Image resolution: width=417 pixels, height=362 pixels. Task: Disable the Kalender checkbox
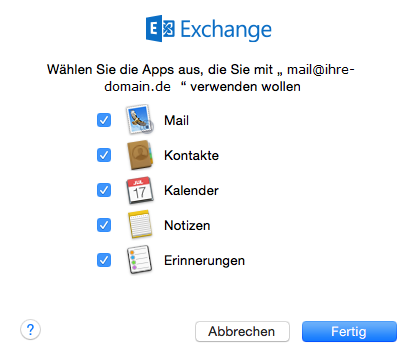coord(104,190)
